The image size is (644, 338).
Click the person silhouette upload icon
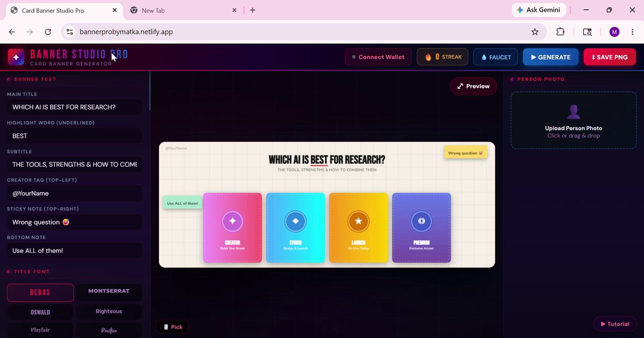(574, 112)
